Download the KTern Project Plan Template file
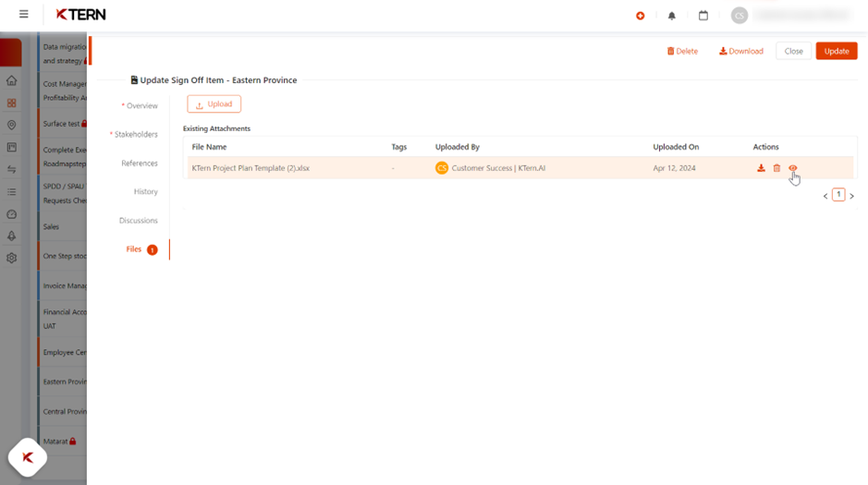This screenshot has width=868, height=485. 761,168
